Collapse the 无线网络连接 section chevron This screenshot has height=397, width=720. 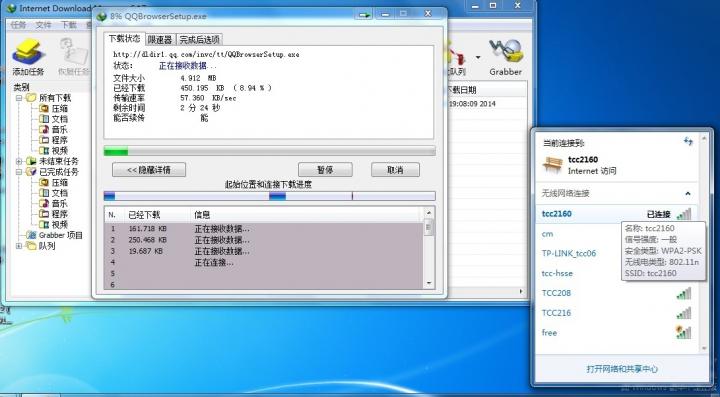tap(687, 194)
